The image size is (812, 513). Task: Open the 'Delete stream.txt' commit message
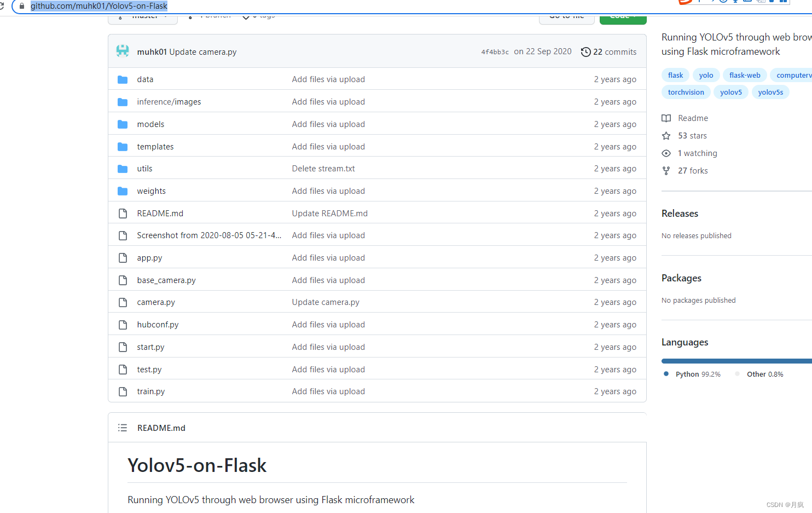[x=323, y=169]
